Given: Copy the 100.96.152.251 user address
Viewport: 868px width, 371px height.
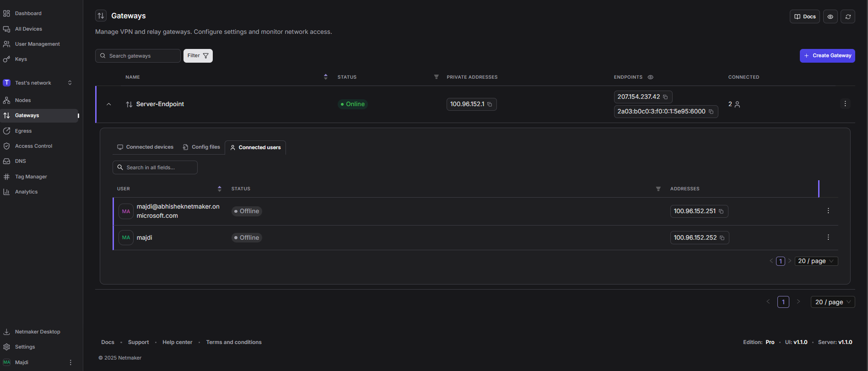Looking at the screenshot, I should point(721,211).
